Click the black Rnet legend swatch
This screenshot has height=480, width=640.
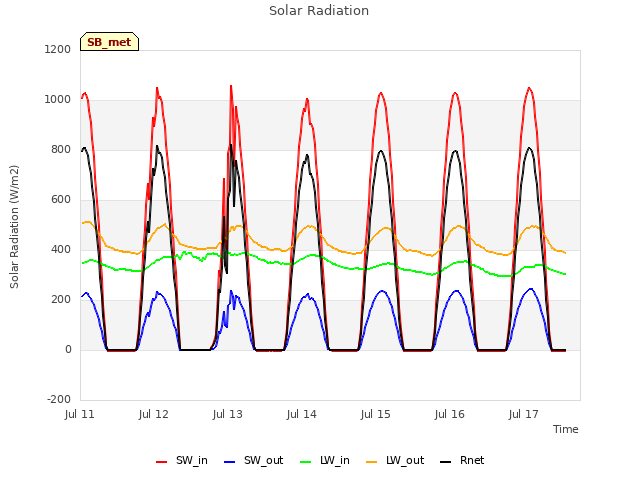(x=446, y=462)
